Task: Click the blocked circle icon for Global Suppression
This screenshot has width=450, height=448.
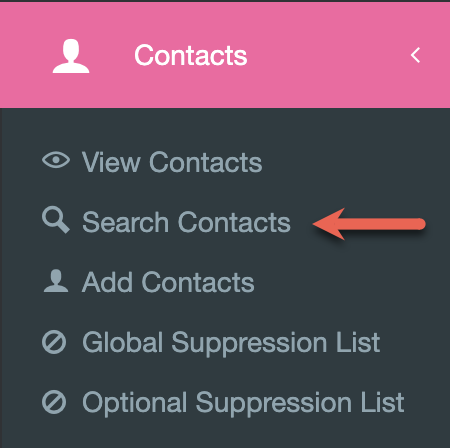Action: coord(54,342)
